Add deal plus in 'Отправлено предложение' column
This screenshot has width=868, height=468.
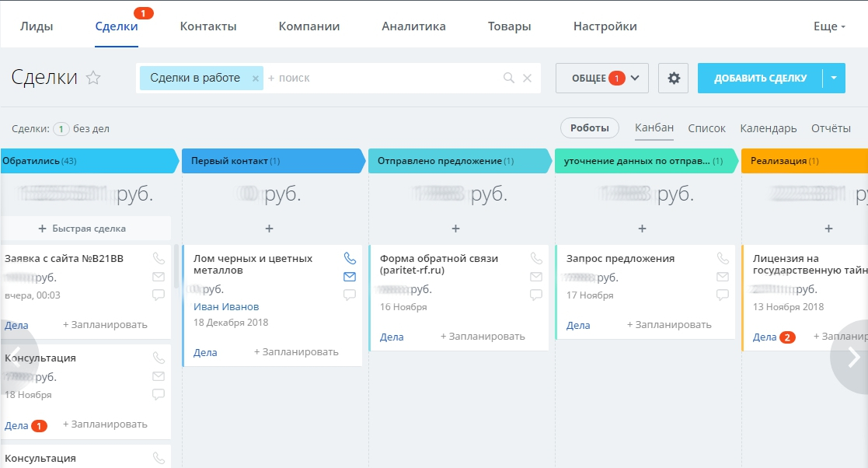(455, 229)
